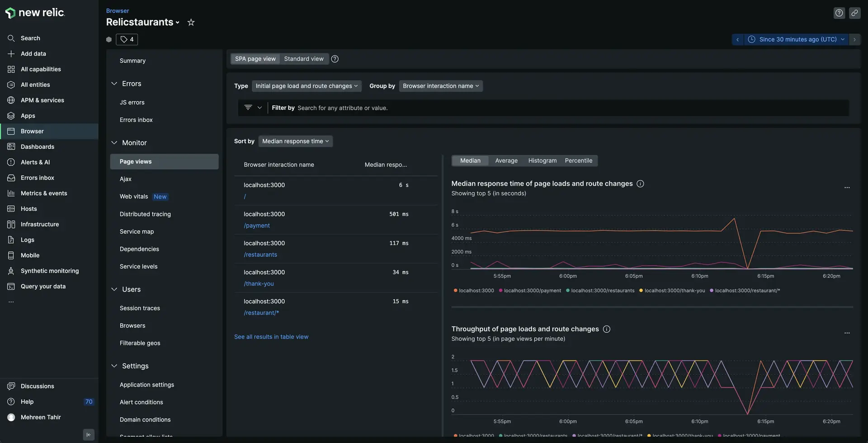Show info for Throughput chart title
The image size is (868, 443).
click(x=607, y=330)
